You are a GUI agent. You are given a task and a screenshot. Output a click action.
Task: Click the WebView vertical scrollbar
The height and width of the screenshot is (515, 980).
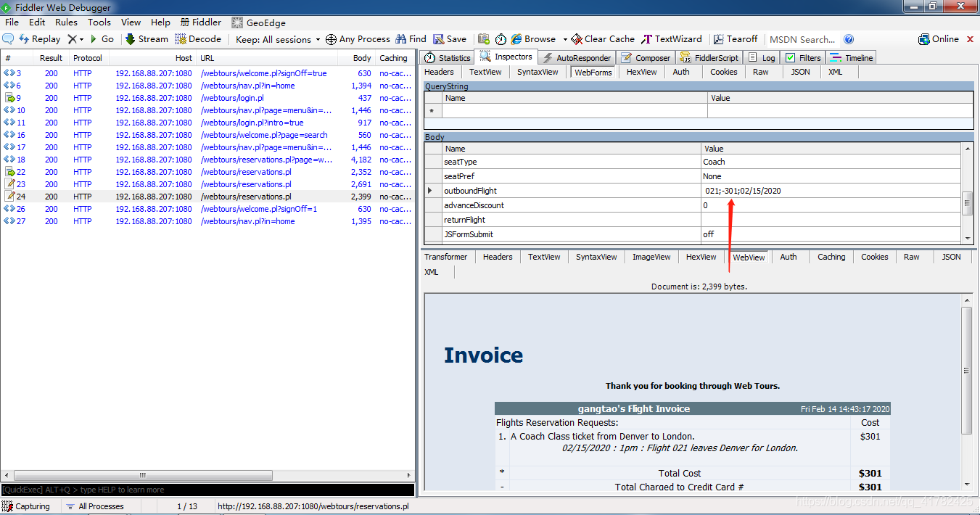click(966, 392)
